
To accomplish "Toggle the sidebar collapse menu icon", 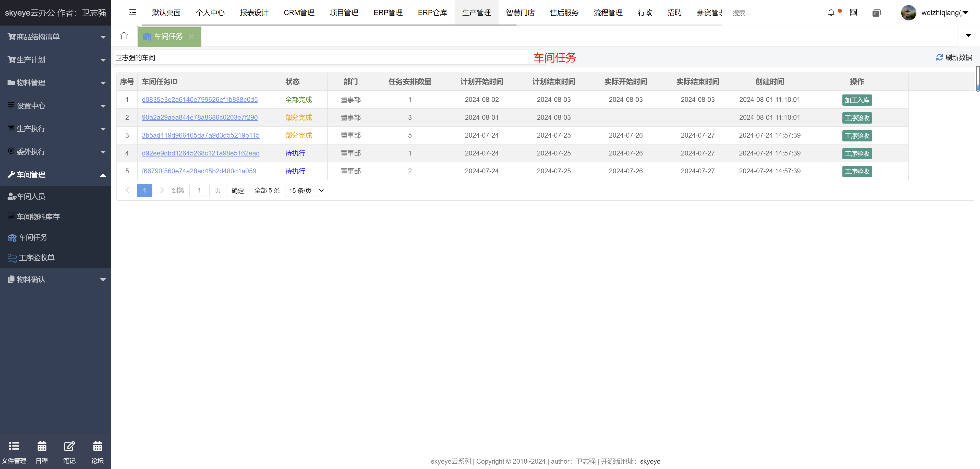I will [132, 13].
